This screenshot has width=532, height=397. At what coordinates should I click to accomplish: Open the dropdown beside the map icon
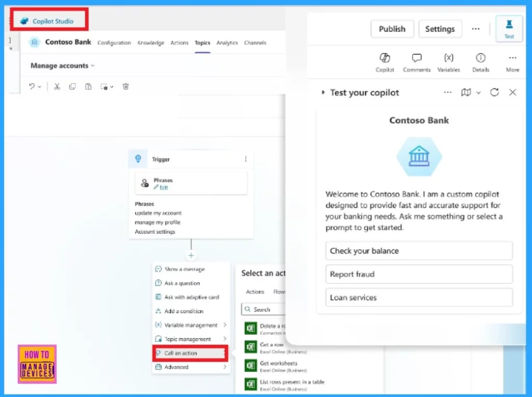pyautogui.click(x=478, y=92)
